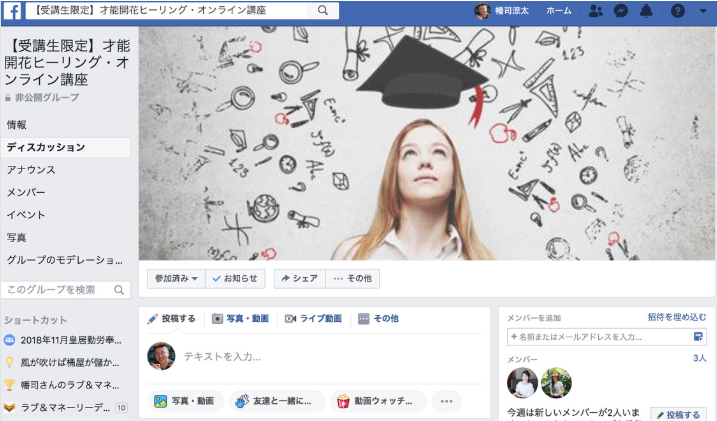Expand the 参加済み dropdown

tap(175, 279)
